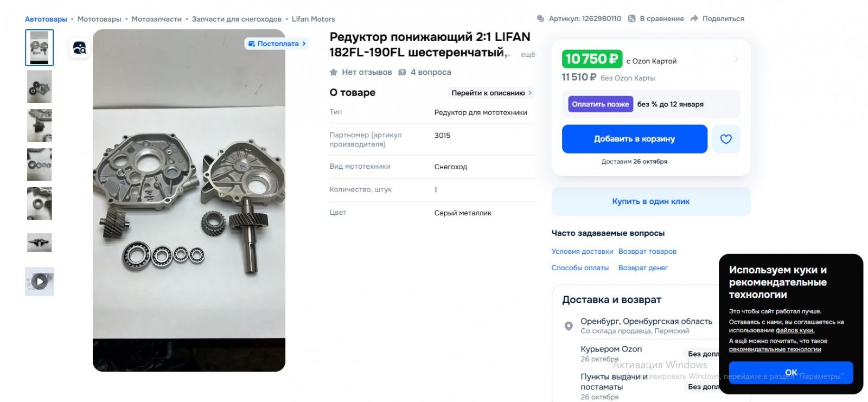Go to 'Запчасти для снегоходов' breadcrumb
Screen dimensions: 868x402
237,19
